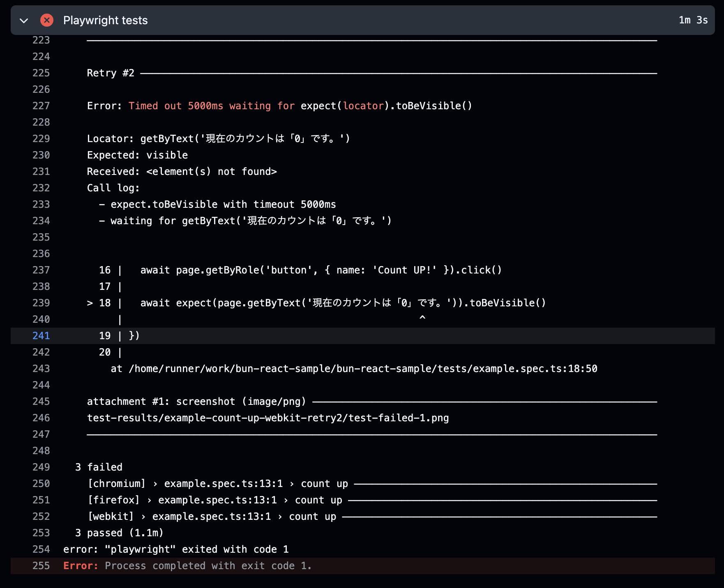724x588 pixels.
Task: Click the red failure status icon
Action: (x=47, y=20)
